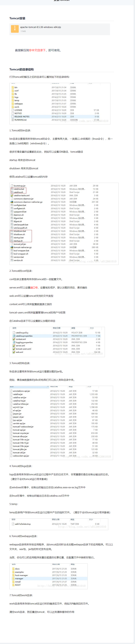Viewport: 135px width, 644px height.
Task: Click the 修改日期 column header in conf listing
Action: point(57,328)
